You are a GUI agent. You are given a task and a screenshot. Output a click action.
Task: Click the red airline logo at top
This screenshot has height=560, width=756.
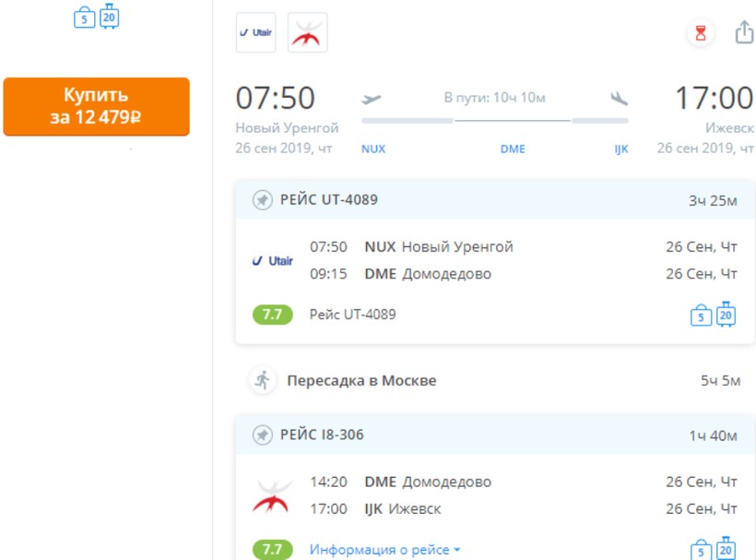(307, 33)
